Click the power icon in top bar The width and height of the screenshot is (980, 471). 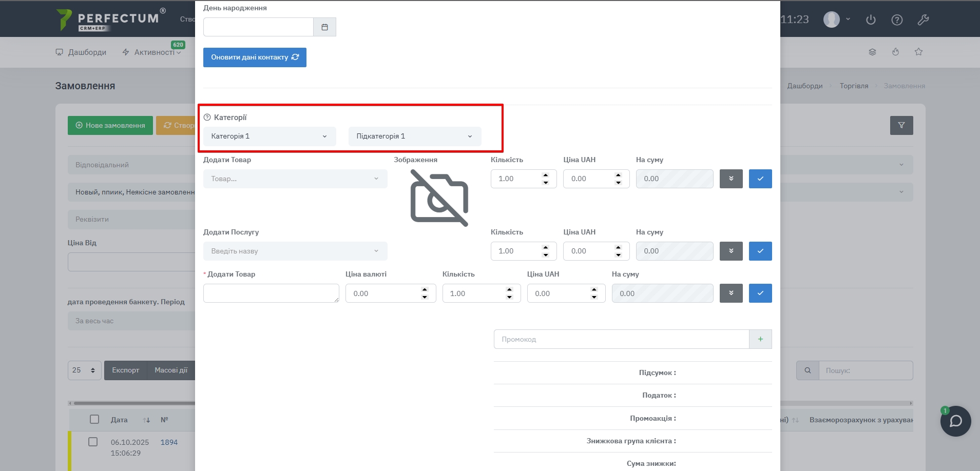click(x=871, y=20)
